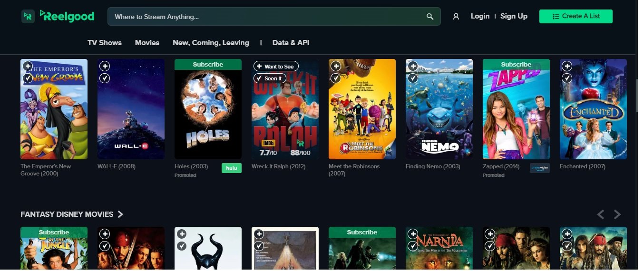This screenshot has height=271, width=644.
Task: Mark Enchanted as seen
Action: (x=567, y=78)
